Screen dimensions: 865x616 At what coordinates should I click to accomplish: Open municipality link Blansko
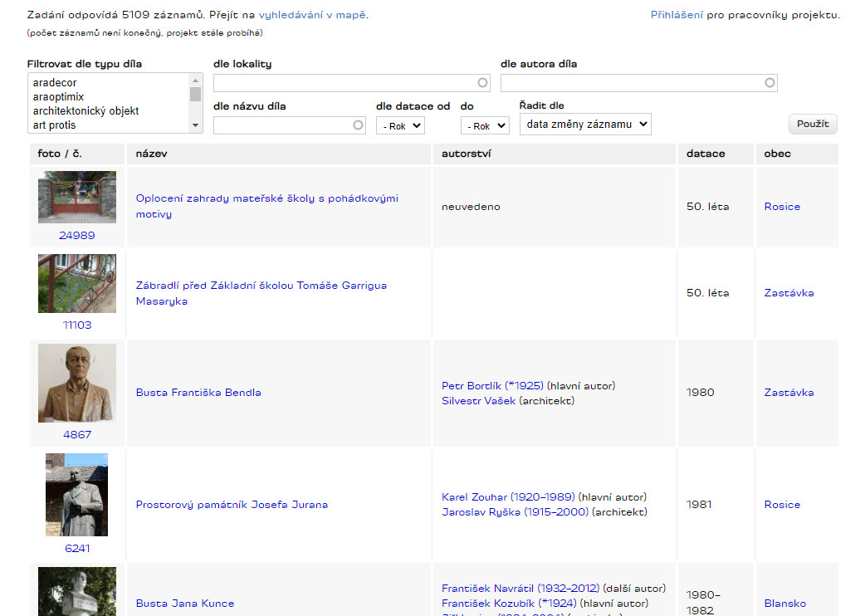click(x=784, y=604)
